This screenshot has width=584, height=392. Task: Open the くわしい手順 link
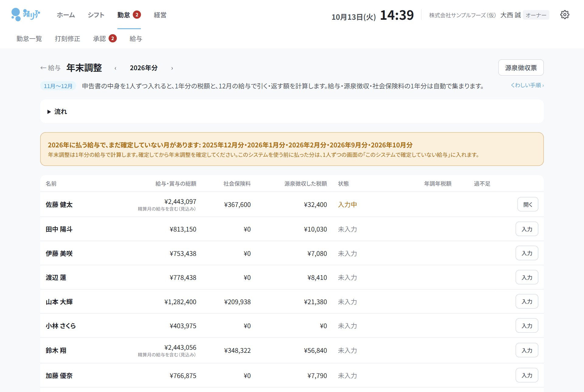pos(527,85)
